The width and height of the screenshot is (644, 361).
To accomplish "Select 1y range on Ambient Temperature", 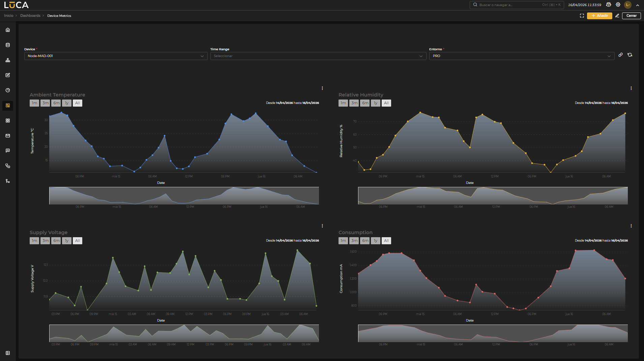I will click(67, 103).
